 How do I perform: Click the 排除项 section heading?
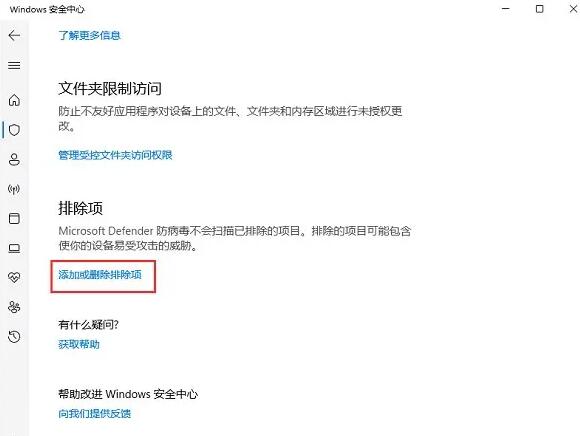pyautogui.click(x=80, y=208)
